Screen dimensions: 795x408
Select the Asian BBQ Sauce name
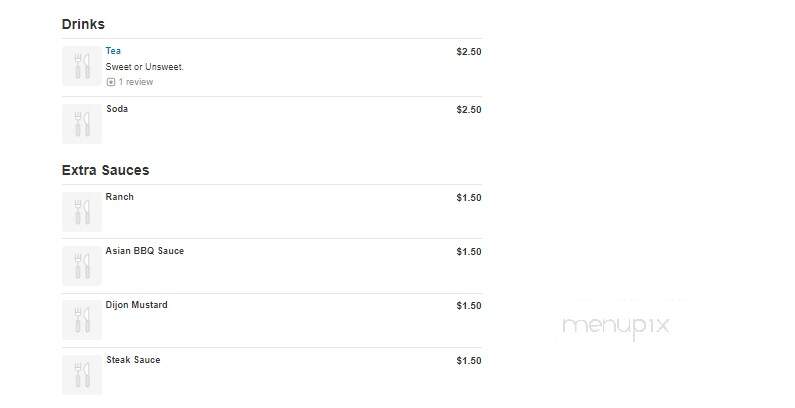pos(144,251)
